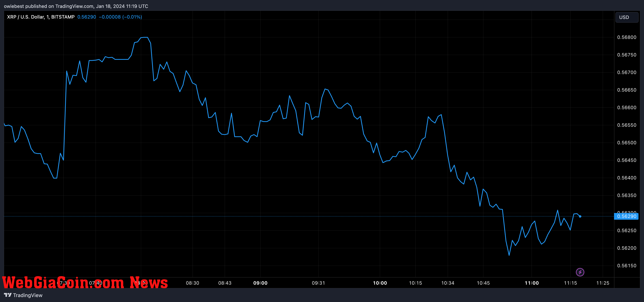
Task: Click the 0.56600 price axis label
Action: click(627, 107)
